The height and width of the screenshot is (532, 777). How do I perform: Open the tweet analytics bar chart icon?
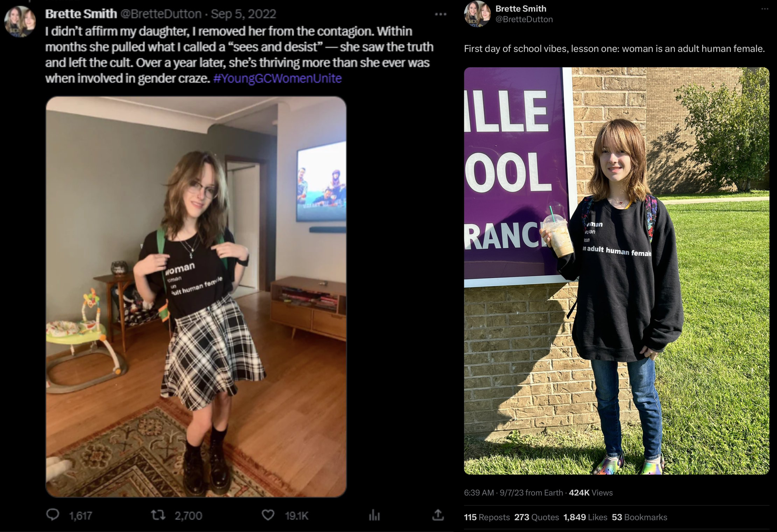(374, 515)
